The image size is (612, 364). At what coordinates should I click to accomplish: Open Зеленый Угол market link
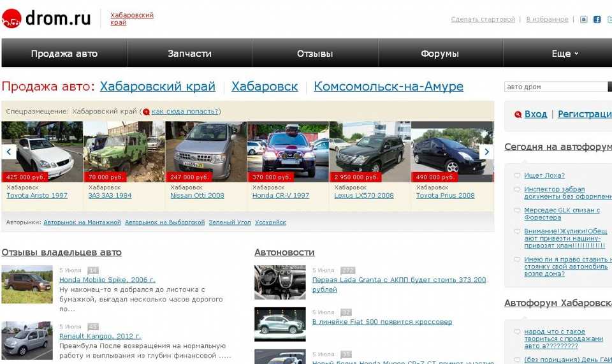tap(230, 222)
